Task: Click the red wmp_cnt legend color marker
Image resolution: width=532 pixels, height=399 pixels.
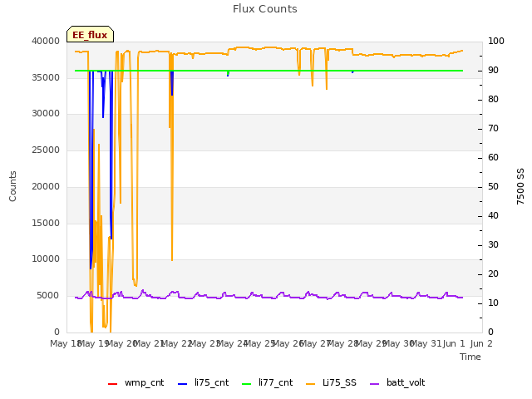Action: point(112,384)
